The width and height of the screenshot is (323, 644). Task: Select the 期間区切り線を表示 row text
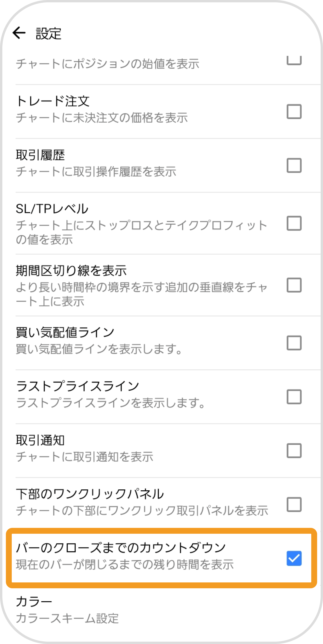[x=71, y=270]
